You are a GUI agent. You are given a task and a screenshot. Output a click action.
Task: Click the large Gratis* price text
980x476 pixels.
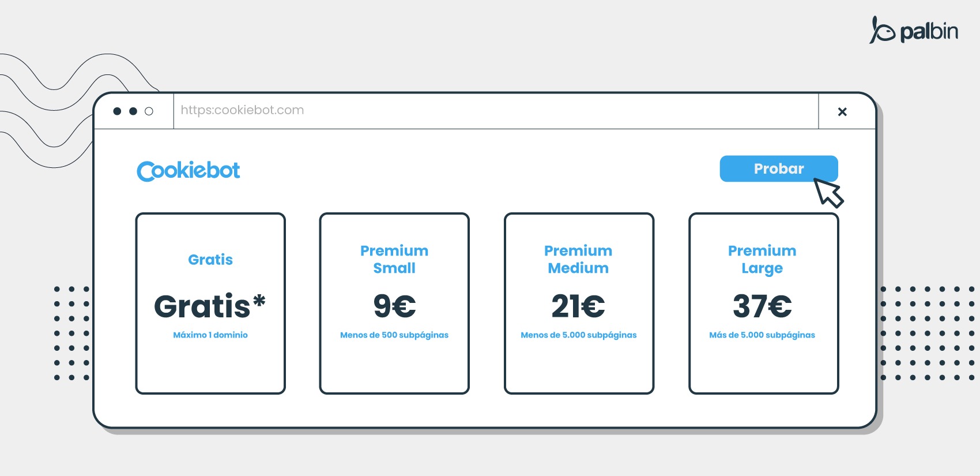tap(210, 306)
